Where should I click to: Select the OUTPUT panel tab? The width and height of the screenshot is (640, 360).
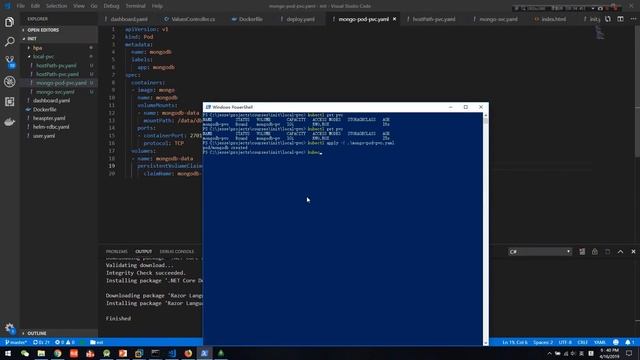click(x=143, y=252)
